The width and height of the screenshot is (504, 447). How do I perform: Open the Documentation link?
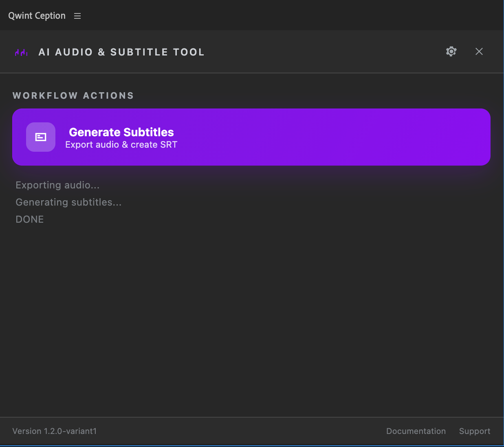416,431
